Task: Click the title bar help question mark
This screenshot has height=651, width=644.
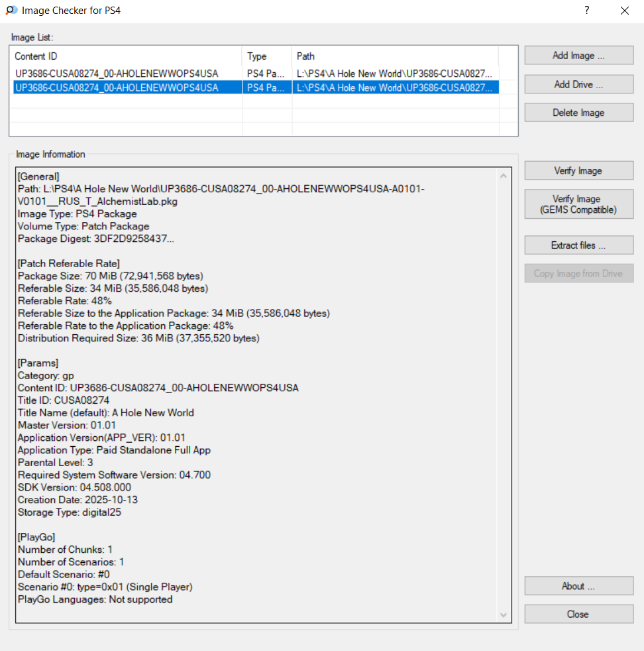Action: [586, 11]
